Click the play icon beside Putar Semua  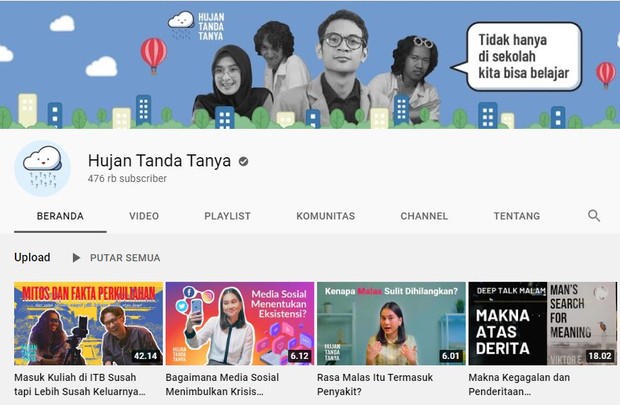coord(76,258)
